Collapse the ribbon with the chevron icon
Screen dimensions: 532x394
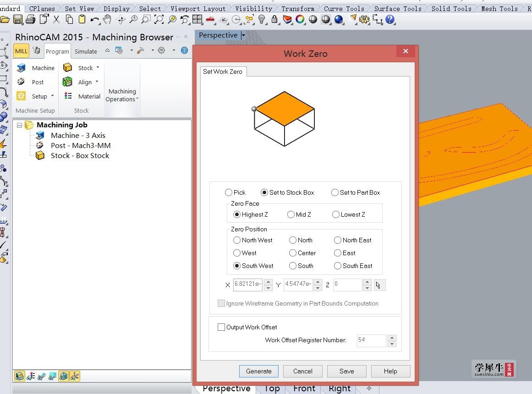coord(107,50)
